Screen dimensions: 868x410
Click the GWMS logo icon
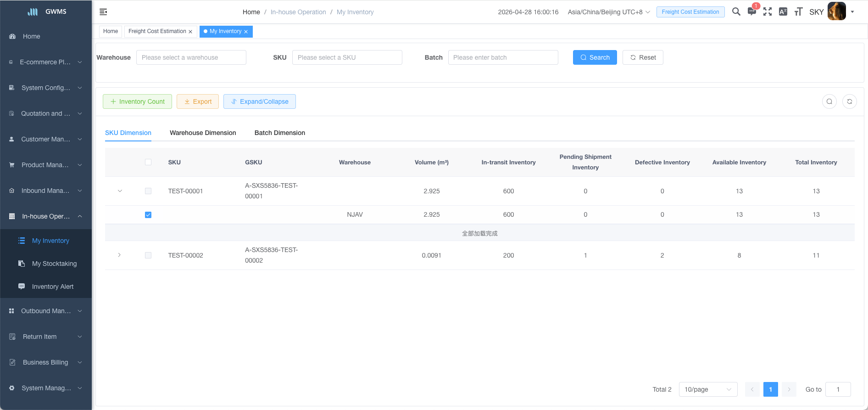point(33,11)
